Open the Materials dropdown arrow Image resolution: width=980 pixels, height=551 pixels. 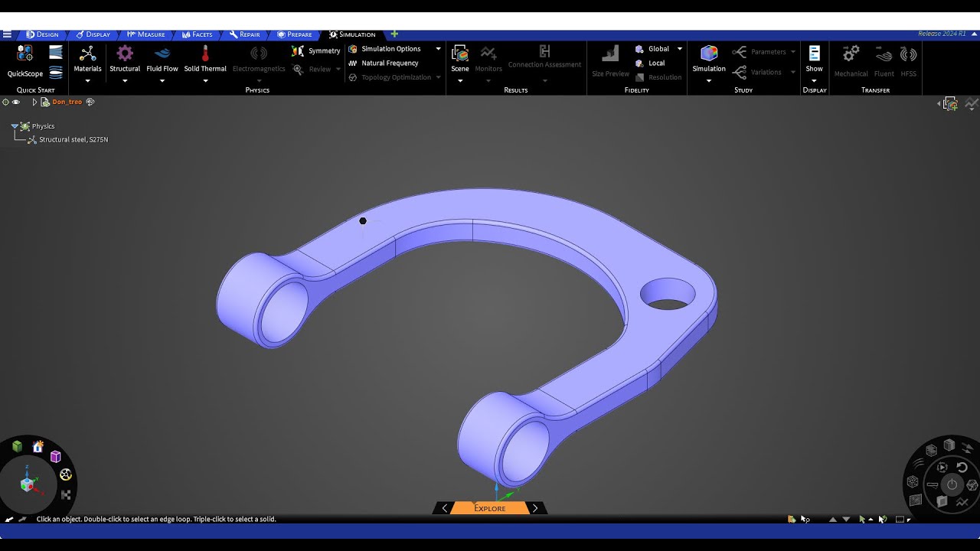click(87, 80)
